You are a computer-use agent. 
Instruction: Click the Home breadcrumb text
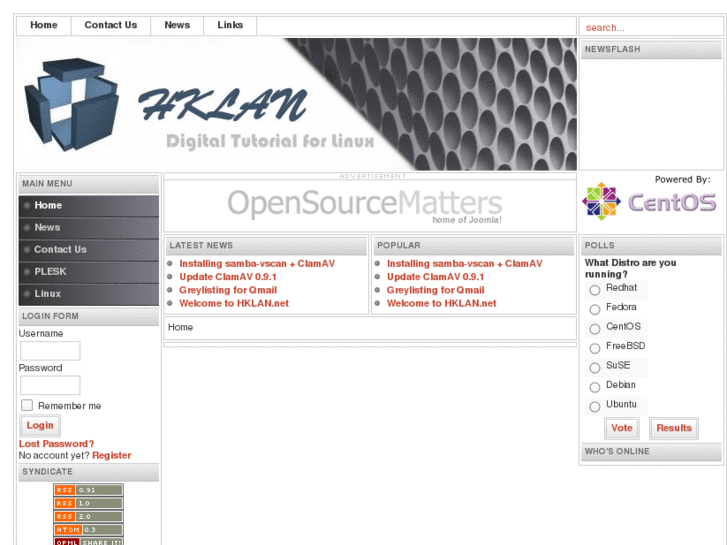180,327
